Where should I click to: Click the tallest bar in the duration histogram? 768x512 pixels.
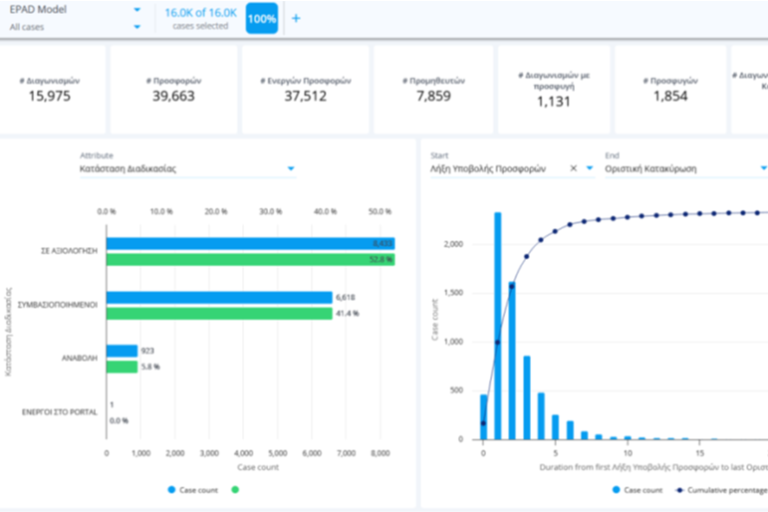(497, 325)
